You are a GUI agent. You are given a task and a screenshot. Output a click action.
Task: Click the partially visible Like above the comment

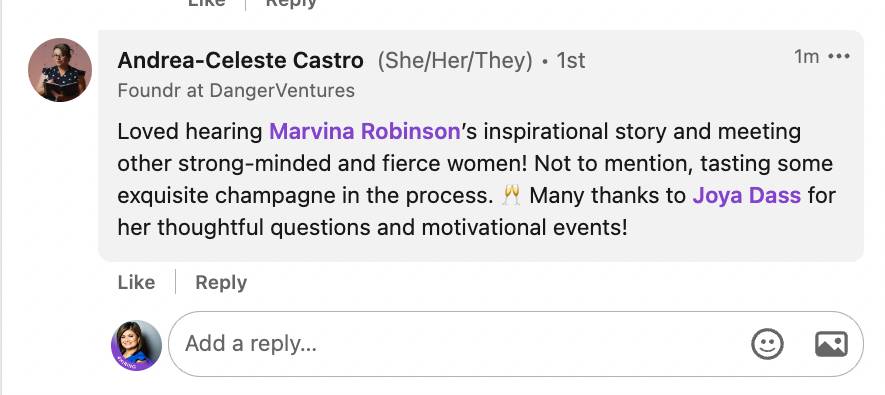pos(206,3)
